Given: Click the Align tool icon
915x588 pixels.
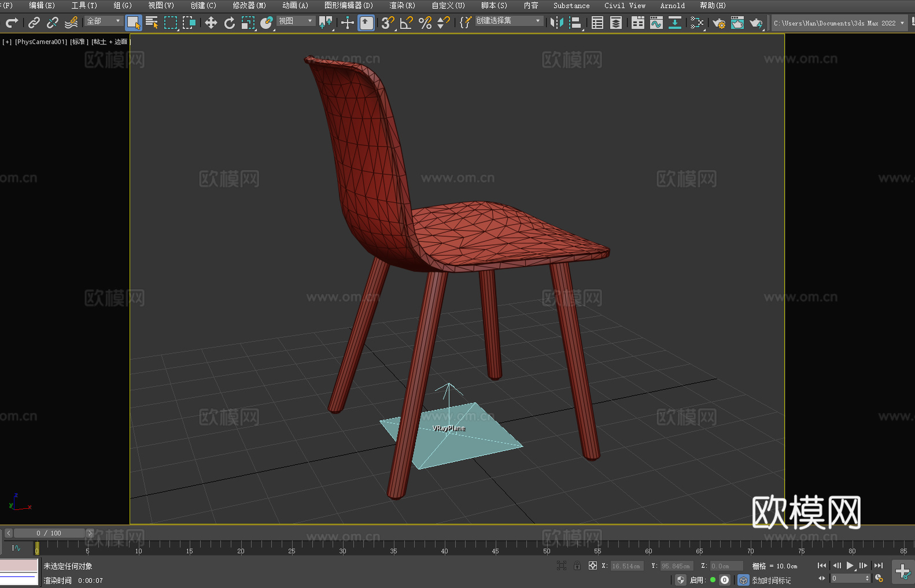Looking at the screenshot, I should [575, 23].
